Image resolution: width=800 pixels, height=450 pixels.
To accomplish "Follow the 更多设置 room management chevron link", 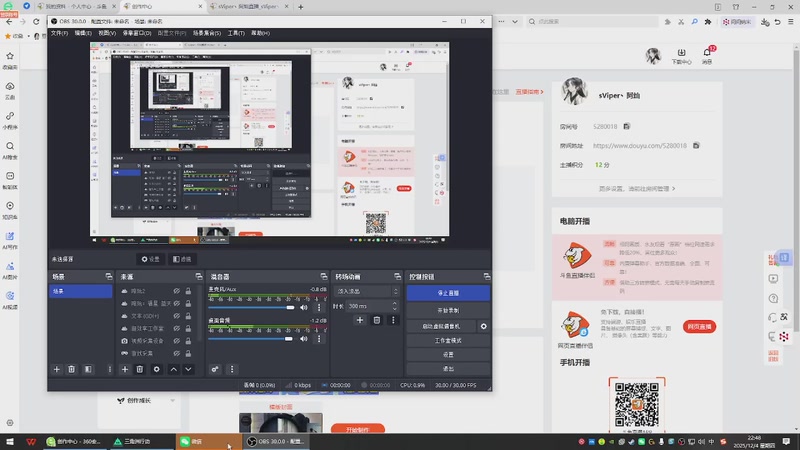I will (637, 189).
